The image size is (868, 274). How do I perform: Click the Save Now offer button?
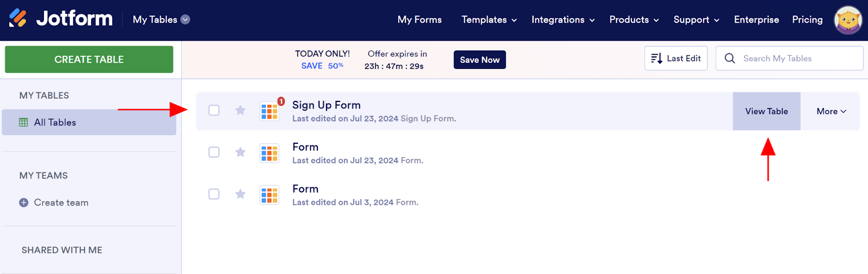(480, 60)
